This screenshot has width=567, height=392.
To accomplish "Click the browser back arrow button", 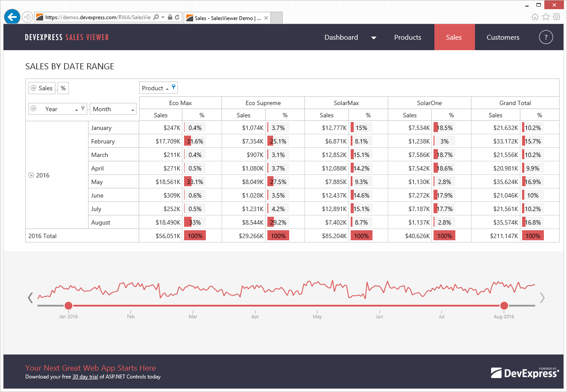I will click(12, 17).
